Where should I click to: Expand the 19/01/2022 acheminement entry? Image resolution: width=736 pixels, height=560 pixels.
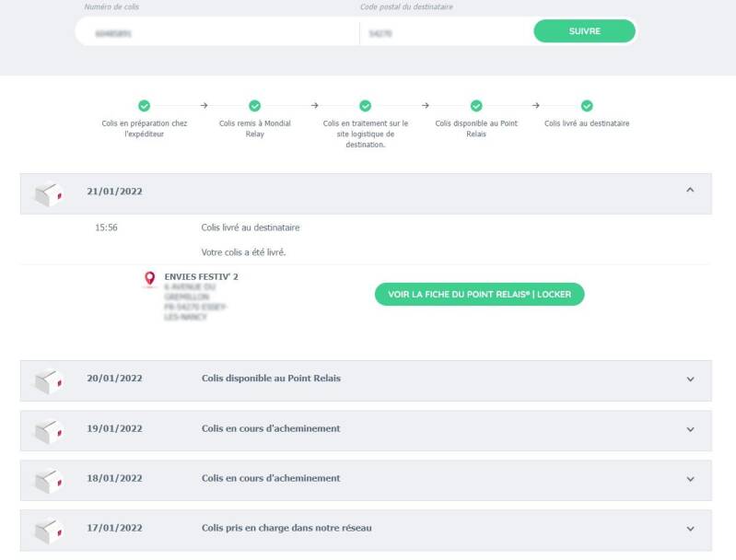click(690, 429)
